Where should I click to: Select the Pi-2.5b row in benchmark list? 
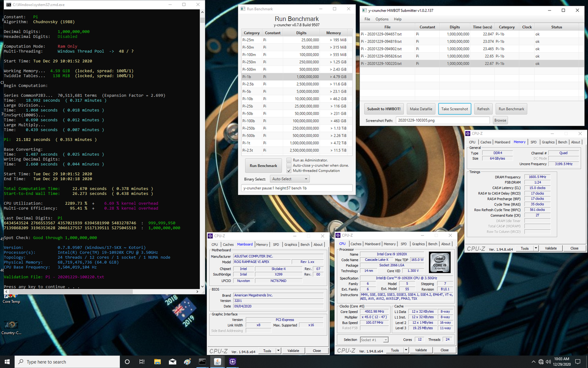click(297, 84)
